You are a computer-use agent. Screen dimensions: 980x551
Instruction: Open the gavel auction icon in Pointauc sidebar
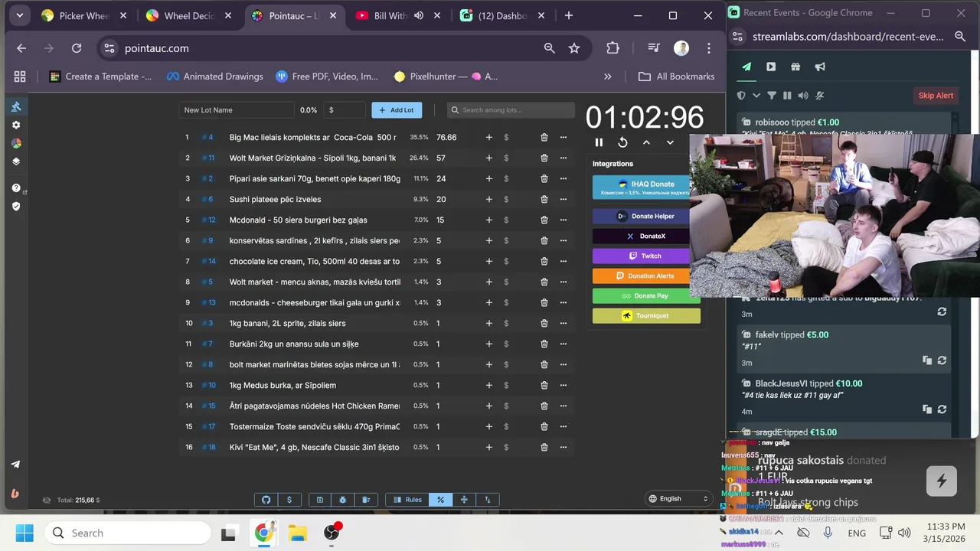[16, 106]
